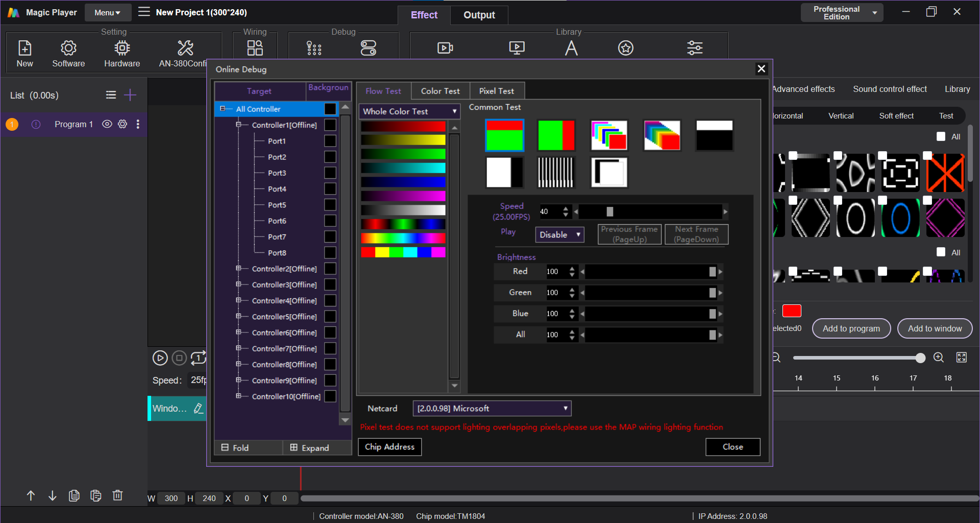Open Sound control effect tab

(x=890, y=89)
